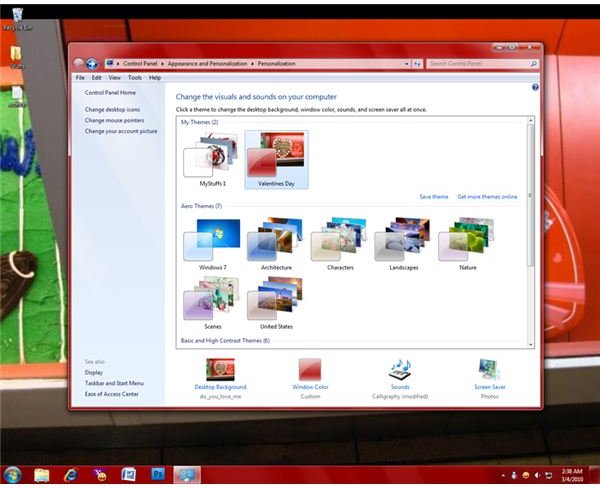Viewport: 600px width, 489px height.
Task: Pick the Characters theme
Action: [x=340, y=244]
